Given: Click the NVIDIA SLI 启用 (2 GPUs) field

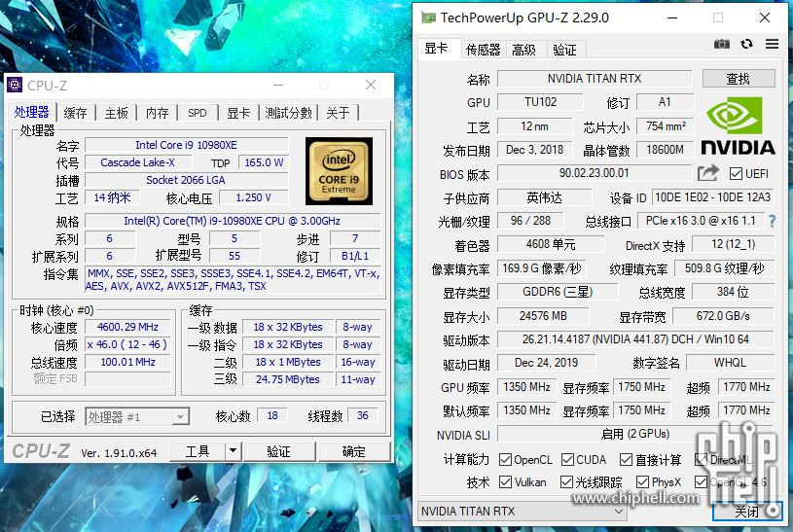Looking at the screenshot, I should pyautogui.click(x=635, y=434).
